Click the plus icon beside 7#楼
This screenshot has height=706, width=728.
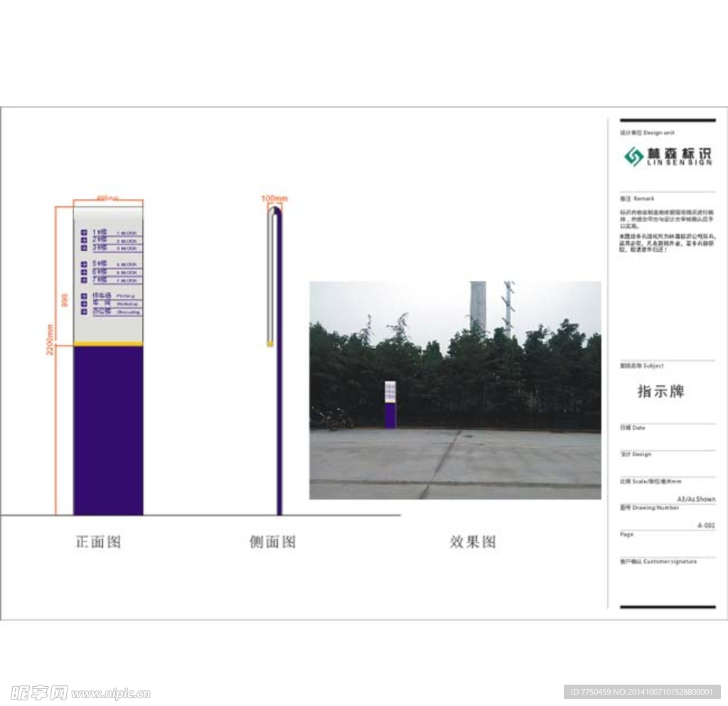[84, 280]
